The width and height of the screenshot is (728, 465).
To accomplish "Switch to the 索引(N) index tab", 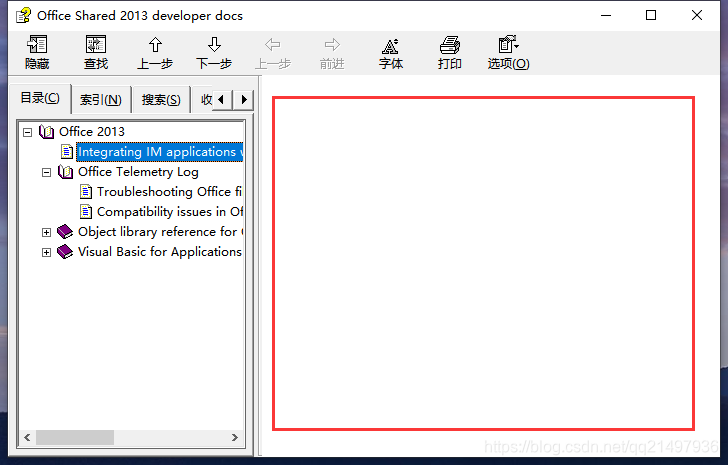I will point(101,99).
